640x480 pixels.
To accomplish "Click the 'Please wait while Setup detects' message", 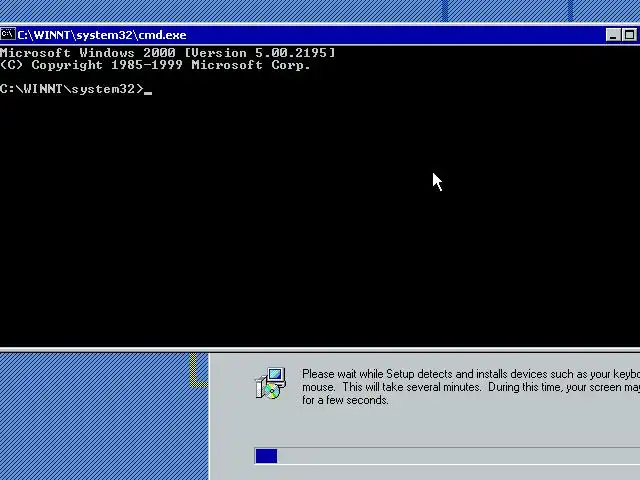I will click(471, 387).
